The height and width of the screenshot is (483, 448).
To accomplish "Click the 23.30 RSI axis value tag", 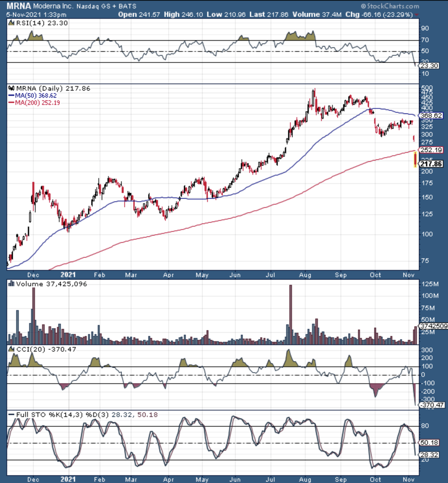I will pos(429,66).
